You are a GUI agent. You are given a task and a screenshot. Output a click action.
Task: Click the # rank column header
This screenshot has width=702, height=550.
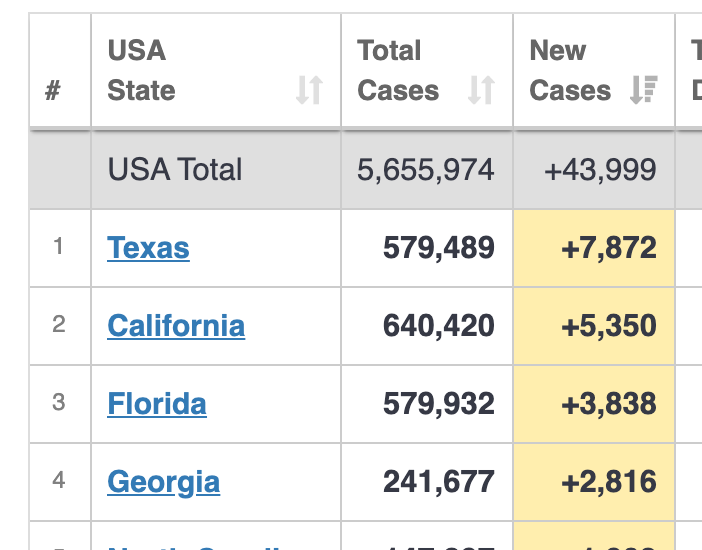click(x=53, y=91)
